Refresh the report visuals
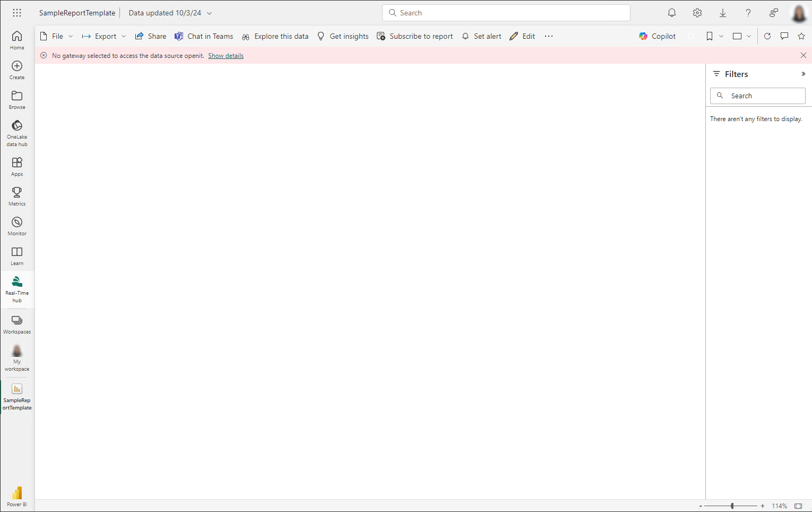The image size is (812, 512). tap(767, 36)
